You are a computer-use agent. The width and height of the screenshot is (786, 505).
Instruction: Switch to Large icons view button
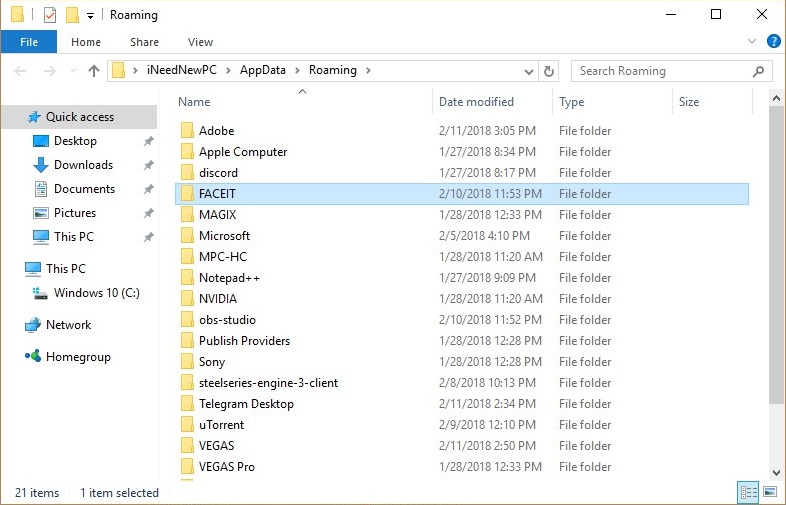[x=769, y=492]
